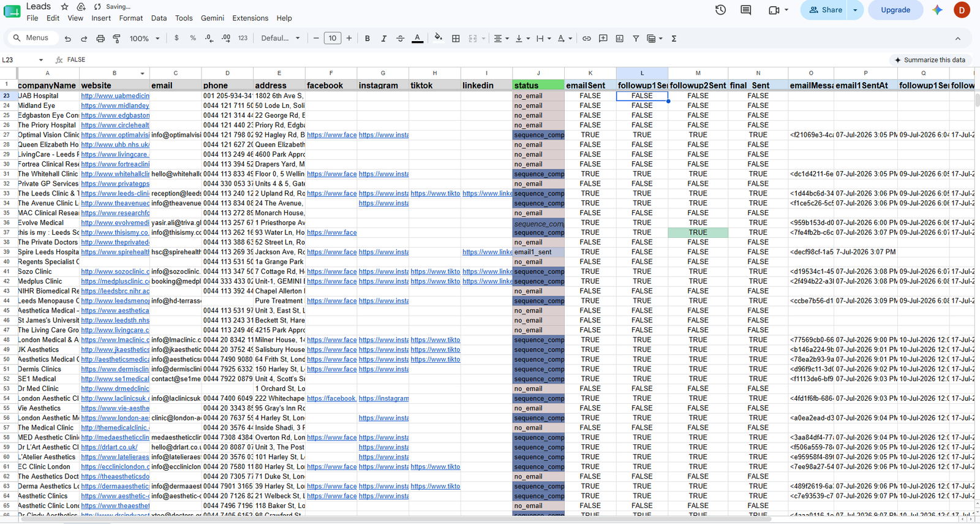980x524 pixels.
Task: Start a Meet call
Action: tap(774, 10)
